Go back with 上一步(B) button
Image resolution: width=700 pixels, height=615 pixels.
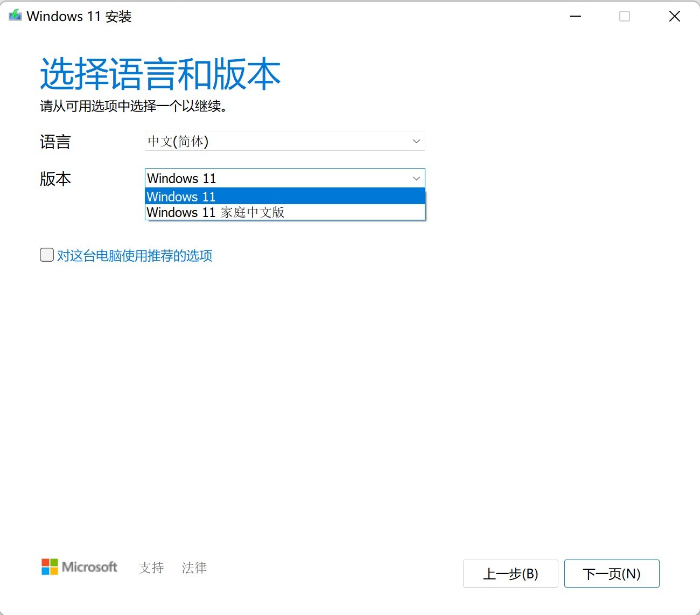(510, 574)
